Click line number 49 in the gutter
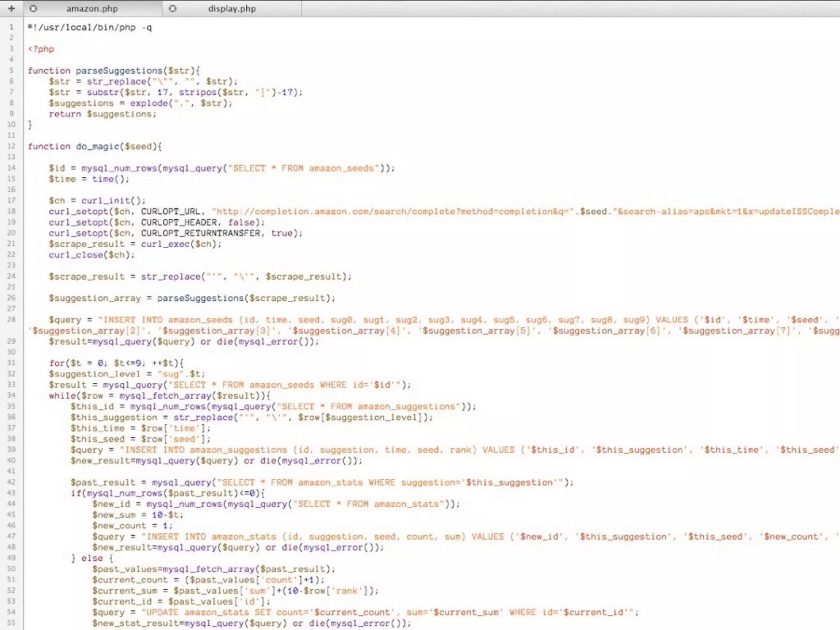Screen dimensions: 840x630 pyautogui.click(x=11, y=558)
